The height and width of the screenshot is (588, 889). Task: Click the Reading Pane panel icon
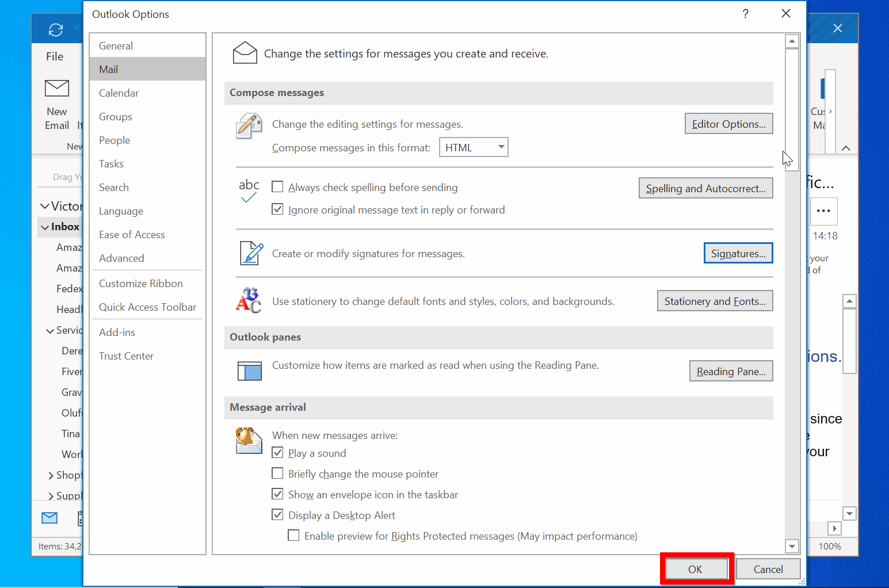(x=249, y=371)
